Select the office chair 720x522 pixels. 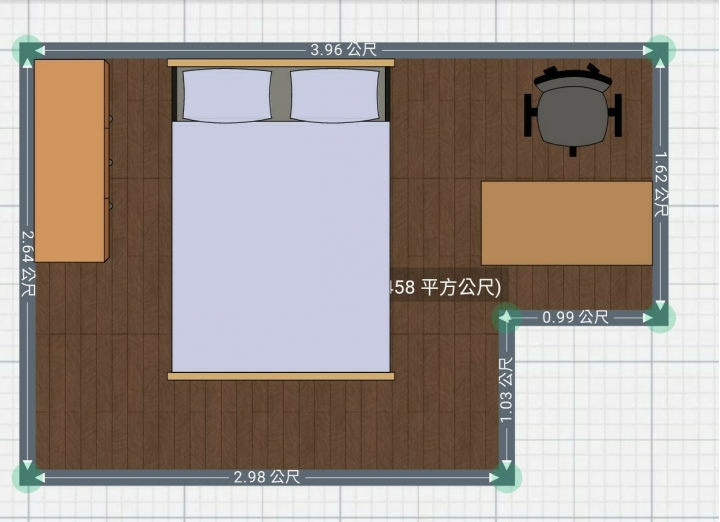[573, 110]
